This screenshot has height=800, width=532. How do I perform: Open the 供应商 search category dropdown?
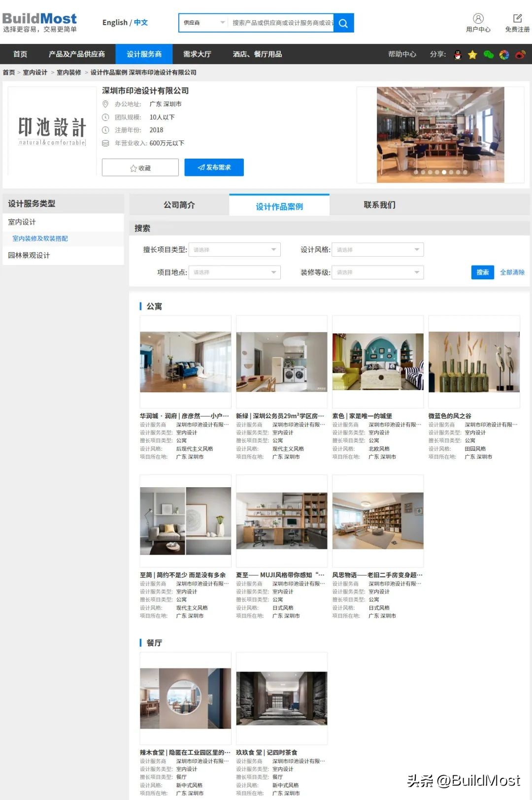(x=204, y=23)
